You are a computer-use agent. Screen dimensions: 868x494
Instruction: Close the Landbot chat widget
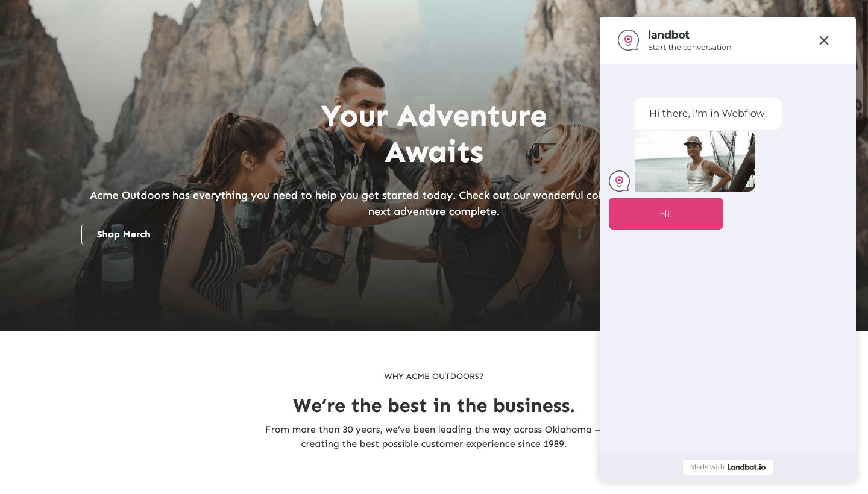(x=824, y=40)
